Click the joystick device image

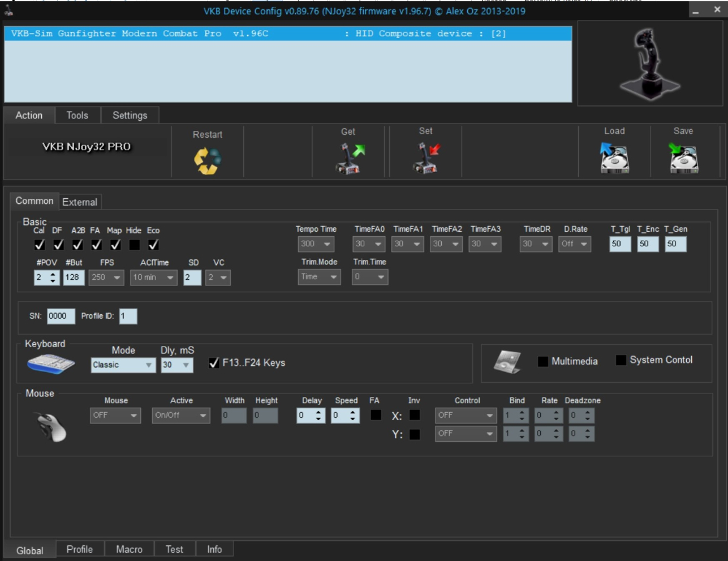click(x=650, y=64)
